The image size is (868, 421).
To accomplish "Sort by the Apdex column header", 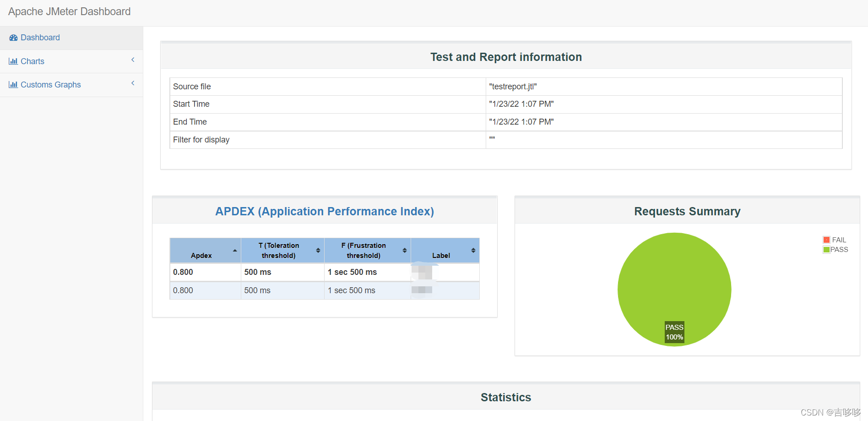I will pos(206,251).
